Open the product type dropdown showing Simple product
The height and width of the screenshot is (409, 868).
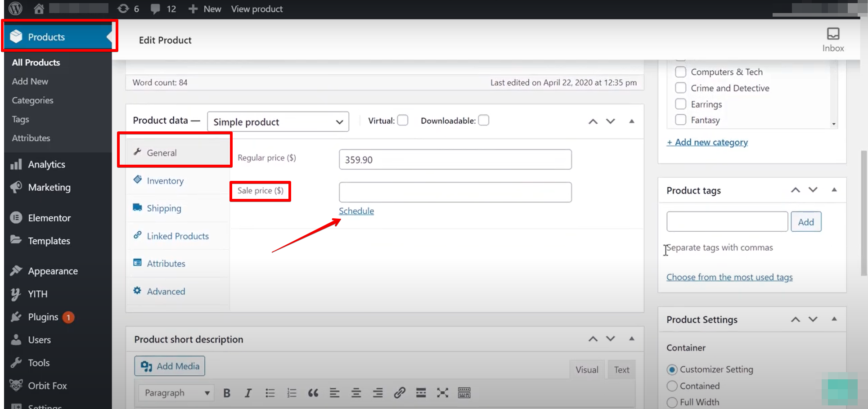tap(277, 121)
